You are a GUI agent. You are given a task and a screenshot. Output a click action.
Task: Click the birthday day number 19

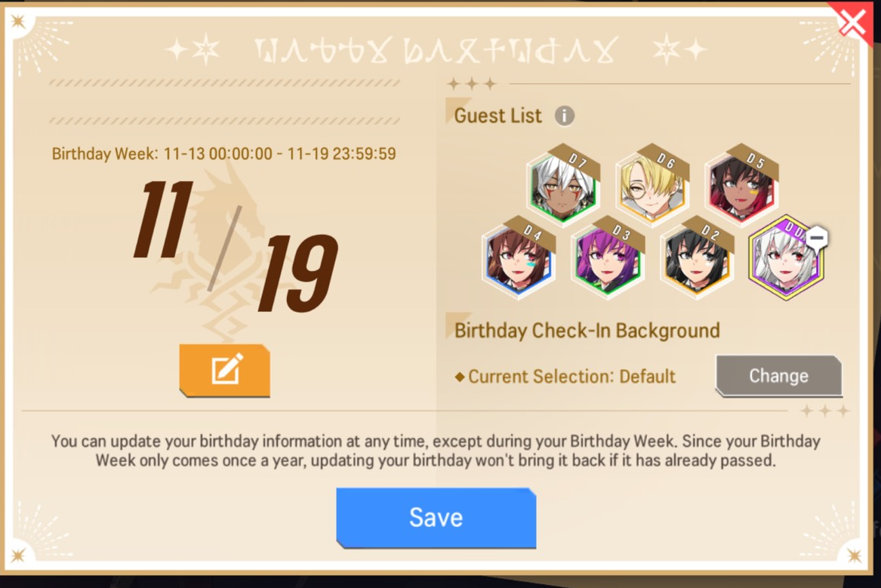297,273
